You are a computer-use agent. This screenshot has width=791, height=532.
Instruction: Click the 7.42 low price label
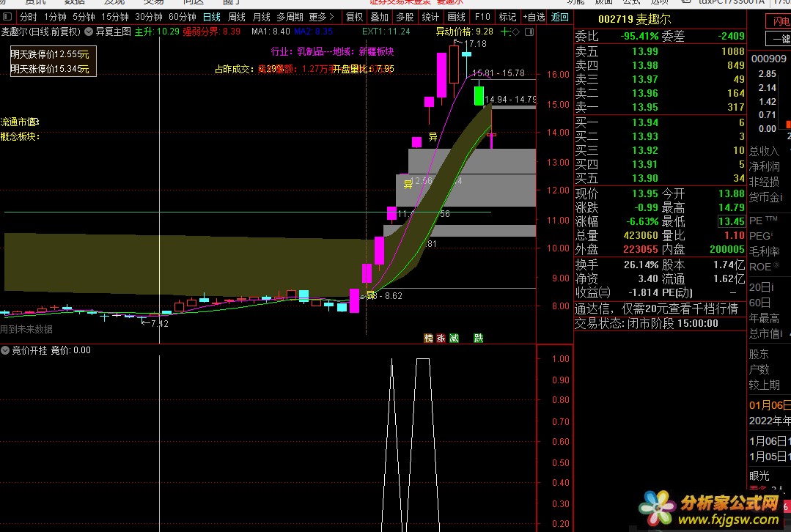159,324
